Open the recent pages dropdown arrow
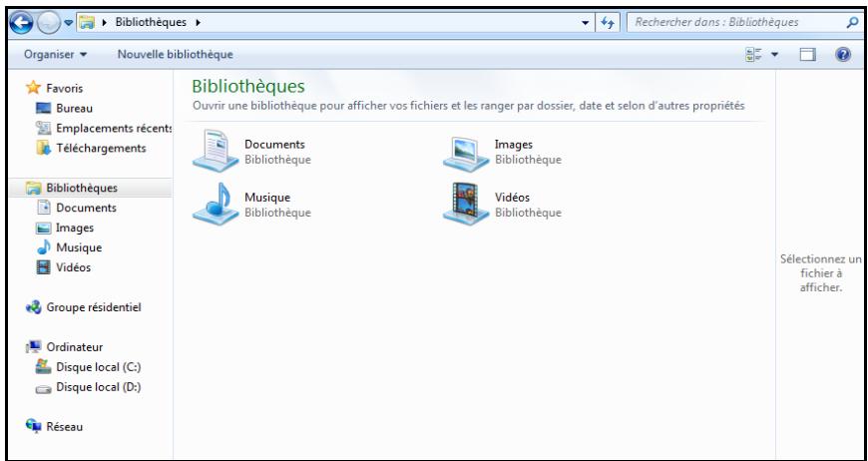The height and width of the screenshot is (461, 868). (x=68, y=23)
